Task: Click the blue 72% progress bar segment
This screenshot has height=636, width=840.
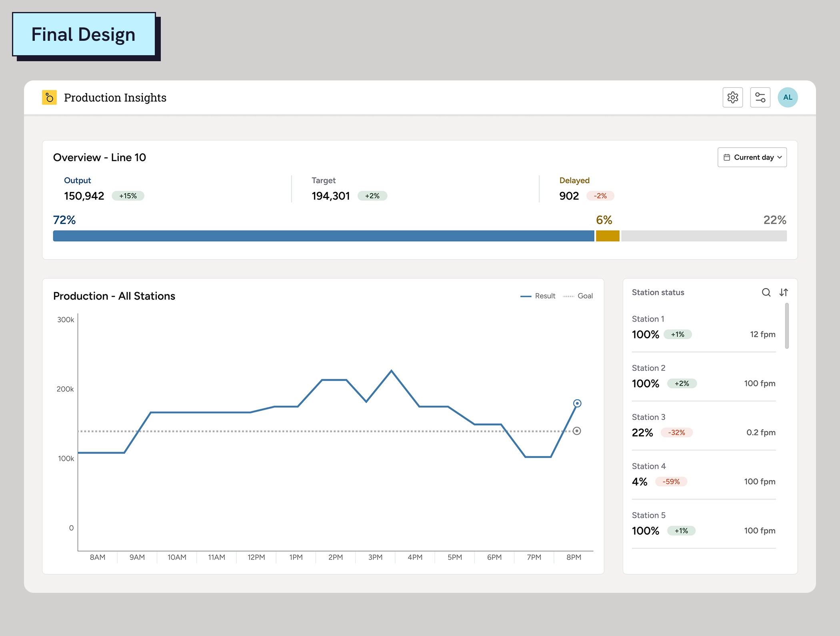Action: (323, 236)
